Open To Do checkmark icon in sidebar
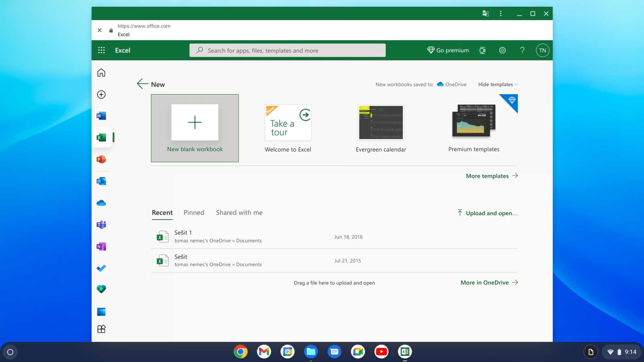The width and height of the screenshot is (644, 362). tap(101, 268)
